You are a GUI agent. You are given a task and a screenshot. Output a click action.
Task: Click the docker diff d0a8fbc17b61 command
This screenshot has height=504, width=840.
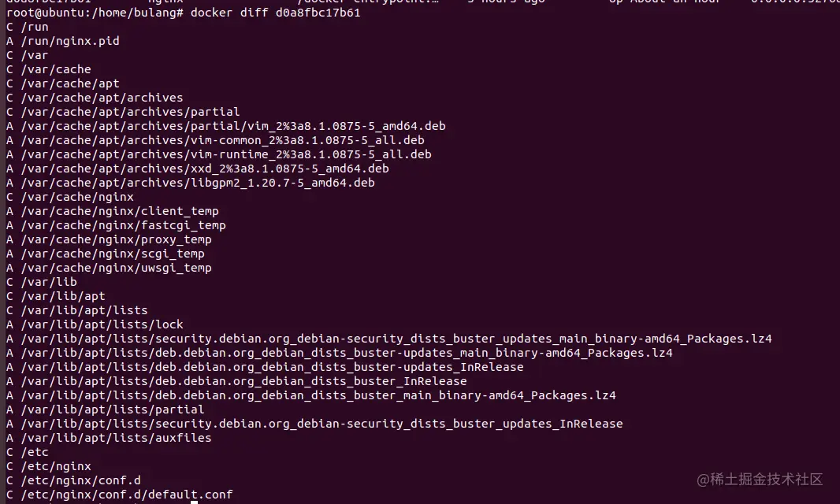275,13
